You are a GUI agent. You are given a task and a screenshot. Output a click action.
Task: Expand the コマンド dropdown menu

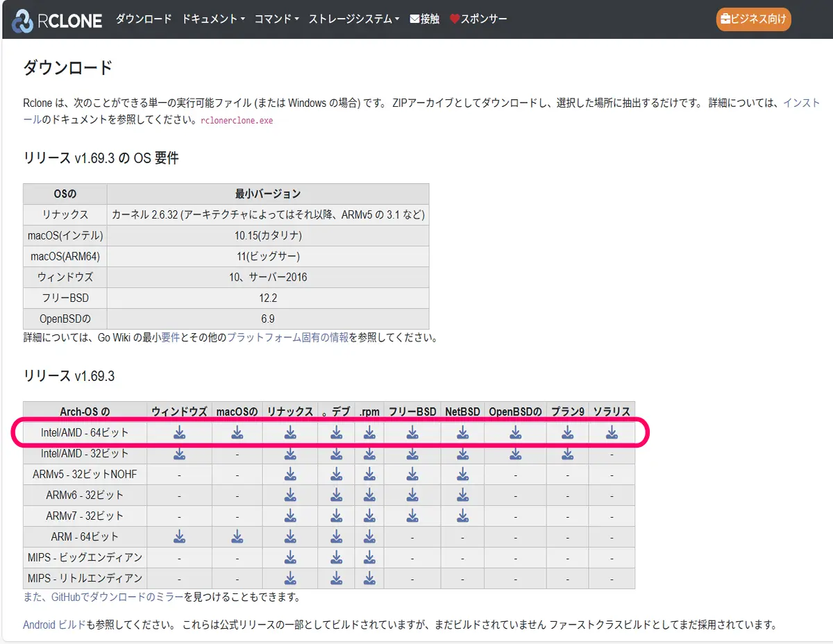pos(276,19)
